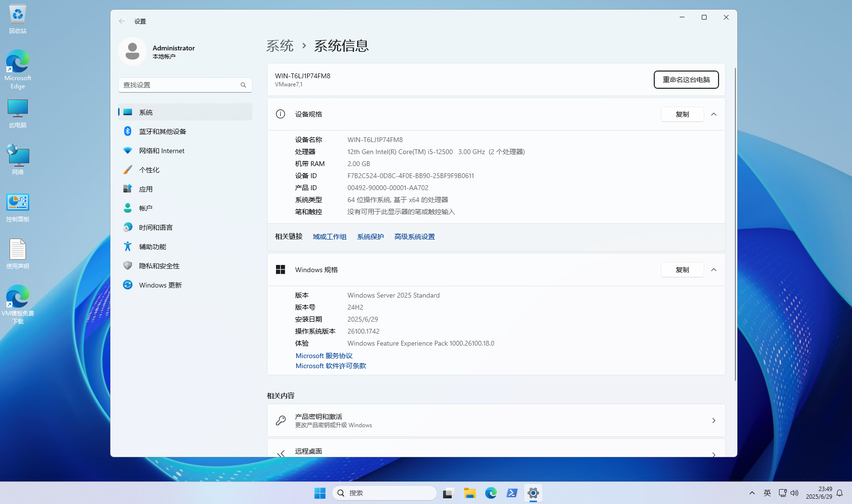Open 网络和 Internet settings
This screenshot has height=504, width=852.
185,151
